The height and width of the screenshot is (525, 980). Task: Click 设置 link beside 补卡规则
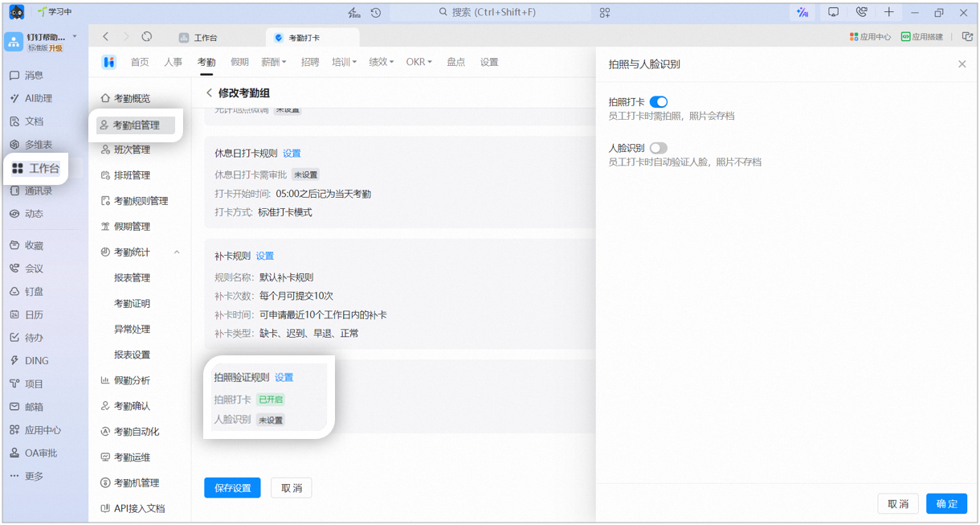point(265,256)
